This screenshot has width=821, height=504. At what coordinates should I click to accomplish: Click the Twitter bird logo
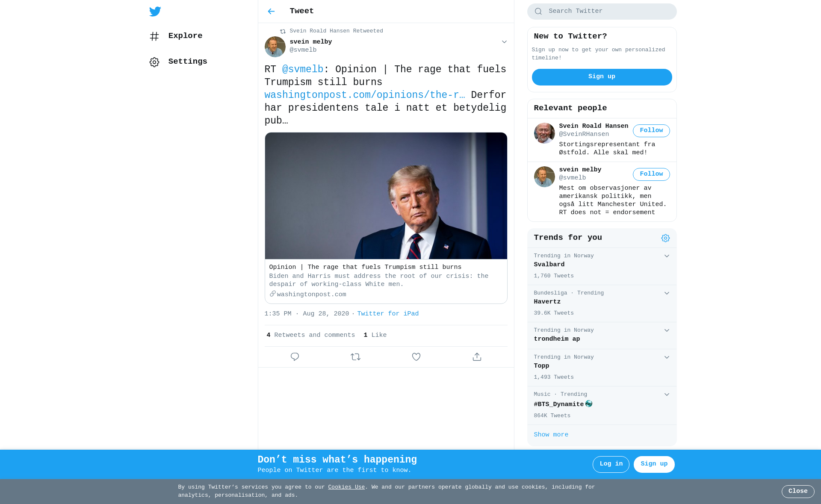pos(155,12)
